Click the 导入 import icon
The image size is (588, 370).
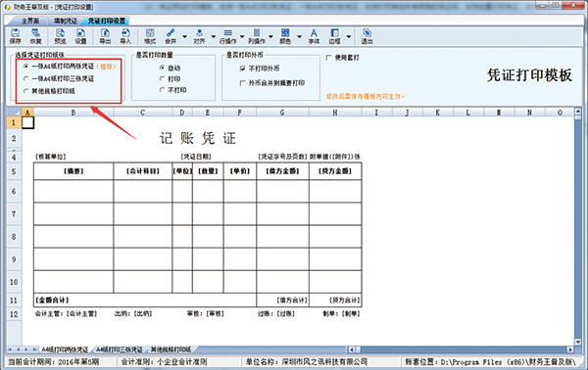point(125,36)
